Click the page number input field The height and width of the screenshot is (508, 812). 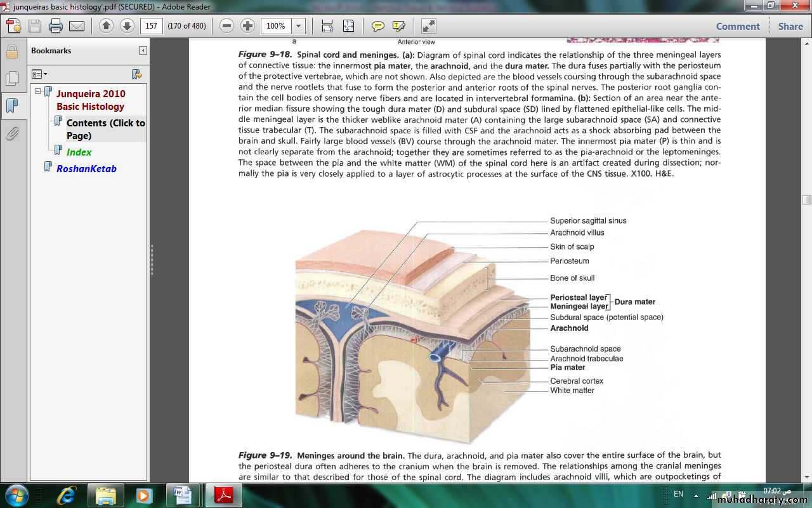click(x=152, y=26)
